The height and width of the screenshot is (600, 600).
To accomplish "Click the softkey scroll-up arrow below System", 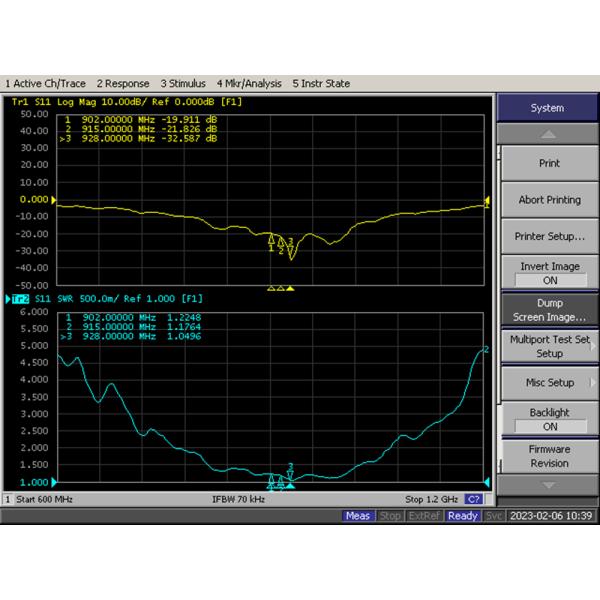I will click(547, 134).
